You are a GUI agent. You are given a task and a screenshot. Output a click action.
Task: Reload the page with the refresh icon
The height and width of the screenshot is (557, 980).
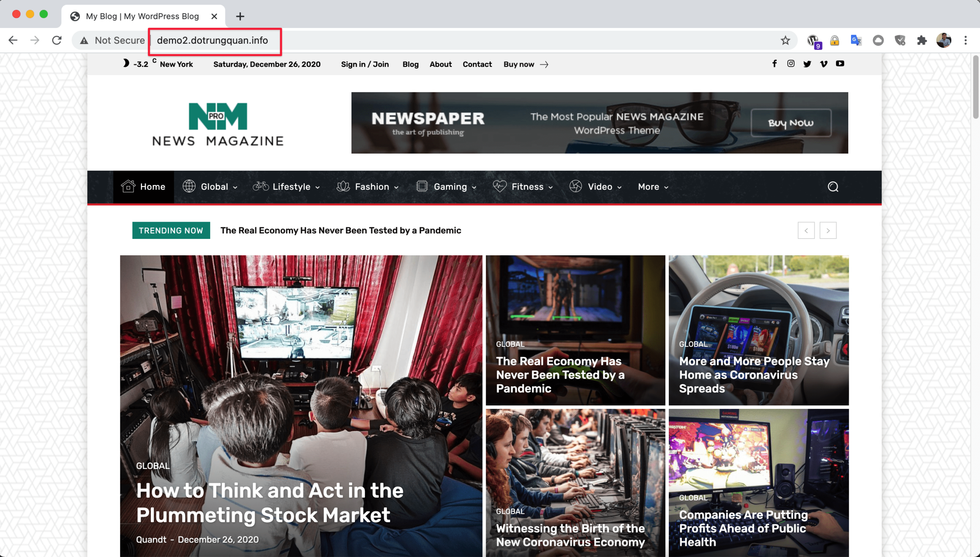(x=57, y=40)
